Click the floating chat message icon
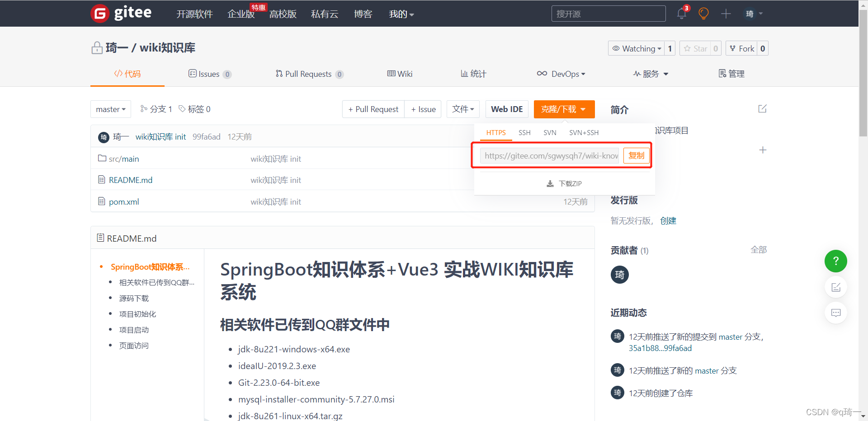Viewport: 868px width, 421px height. tap(836, 313)
